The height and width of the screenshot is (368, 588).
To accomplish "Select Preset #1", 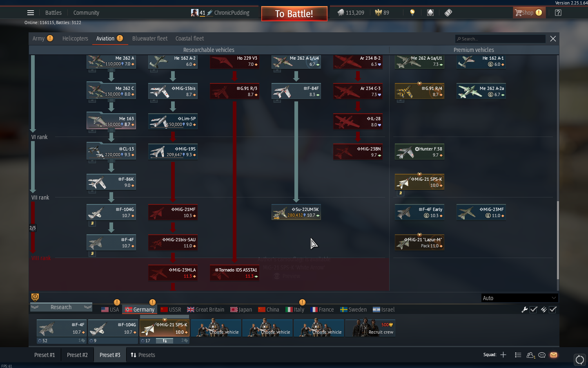I will tap(45, 355).
